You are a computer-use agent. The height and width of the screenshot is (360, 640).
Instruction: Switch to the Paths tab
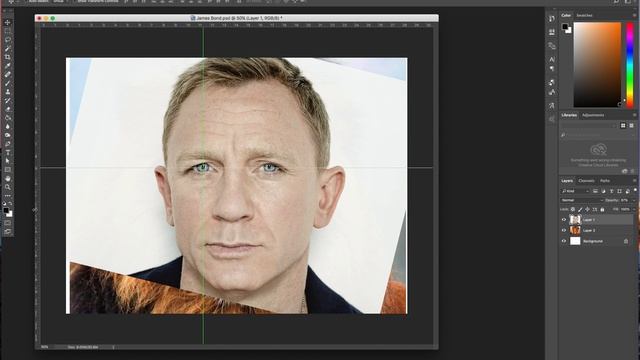coord(605,180)
